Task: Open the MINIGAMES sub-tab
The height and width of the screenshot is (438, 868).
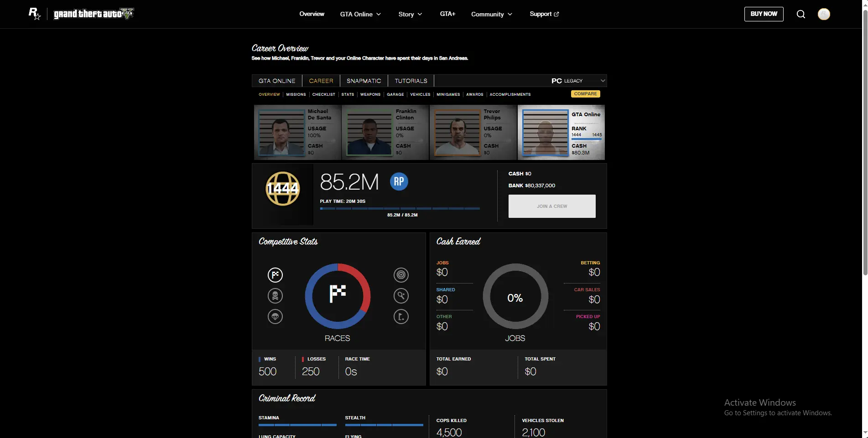Action: [448, 94]
